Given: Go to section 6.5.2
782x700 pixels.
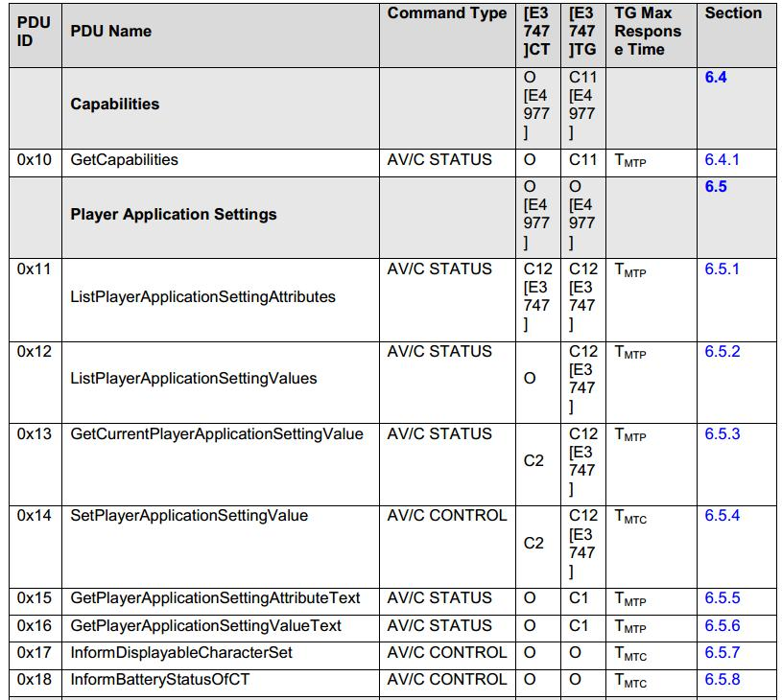Looking at the screenshot, I should click(x=723, y=351).
